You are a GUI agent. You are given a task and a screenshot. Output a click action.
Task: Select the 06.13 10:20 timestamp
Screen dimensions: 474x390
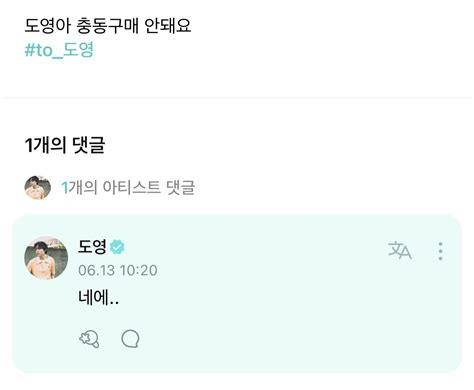point(118,270)
